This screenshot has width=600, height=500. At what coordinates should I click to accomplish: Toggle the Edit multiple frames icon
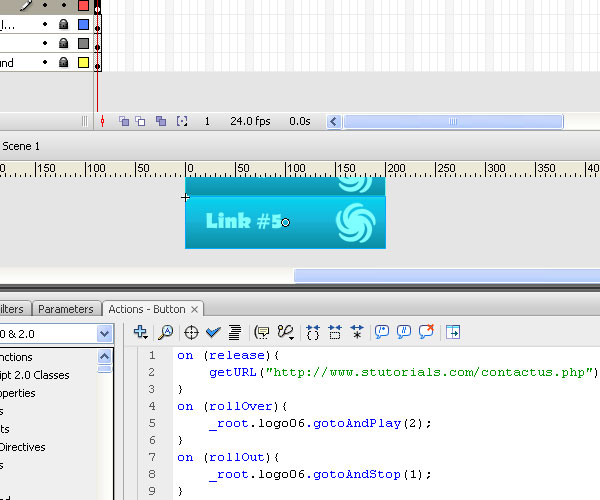(x=161, y=121)
